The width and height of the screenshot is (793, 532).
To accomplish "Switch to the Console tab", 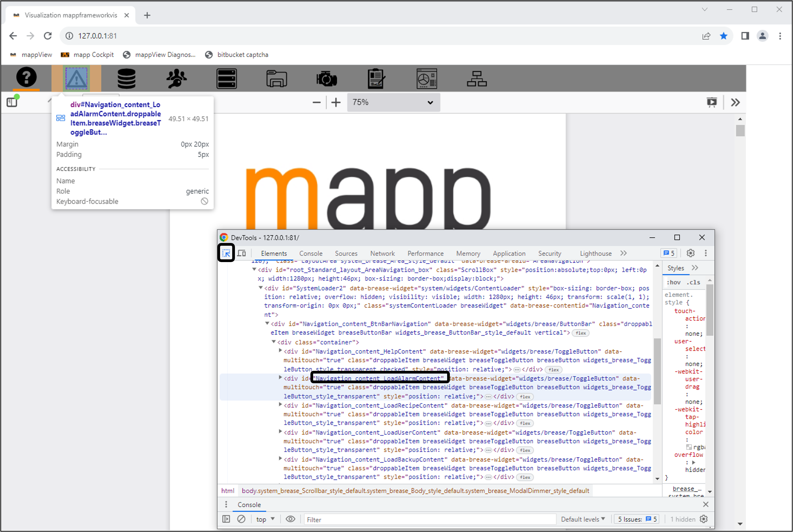I will [x=311, y=254].
